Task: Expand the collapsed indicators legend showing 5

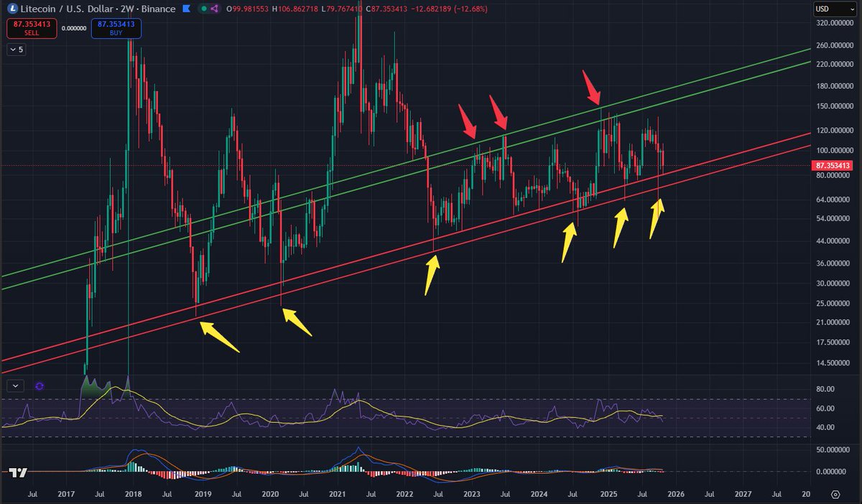Action: coord(16,50)
